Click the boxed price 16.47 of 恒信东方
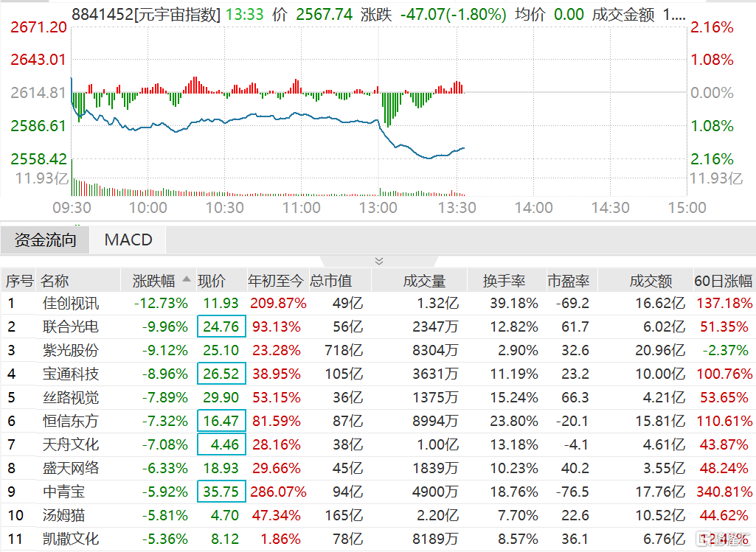This screenshot has width=756, height=552. (x=221, y=421)
